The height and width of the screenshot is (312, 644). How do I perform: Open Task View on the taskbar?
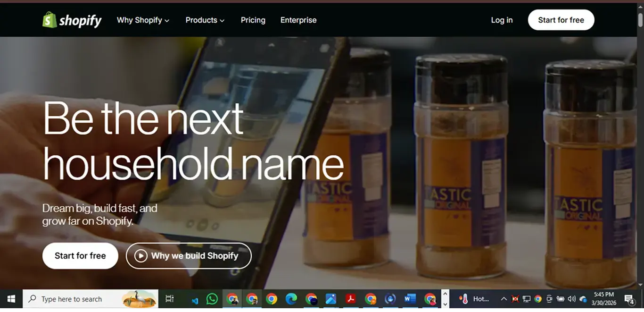point(169,299)
